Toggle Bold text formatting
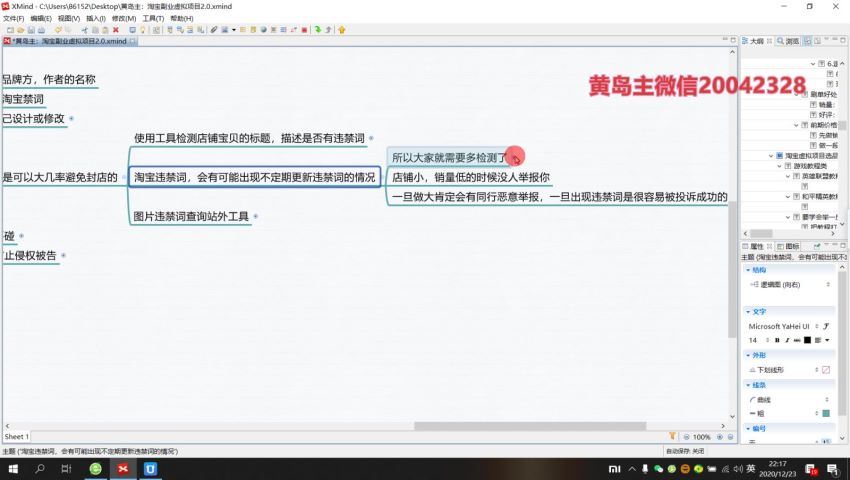The height and width of the screenshot is (480, 850). (777, 340)
